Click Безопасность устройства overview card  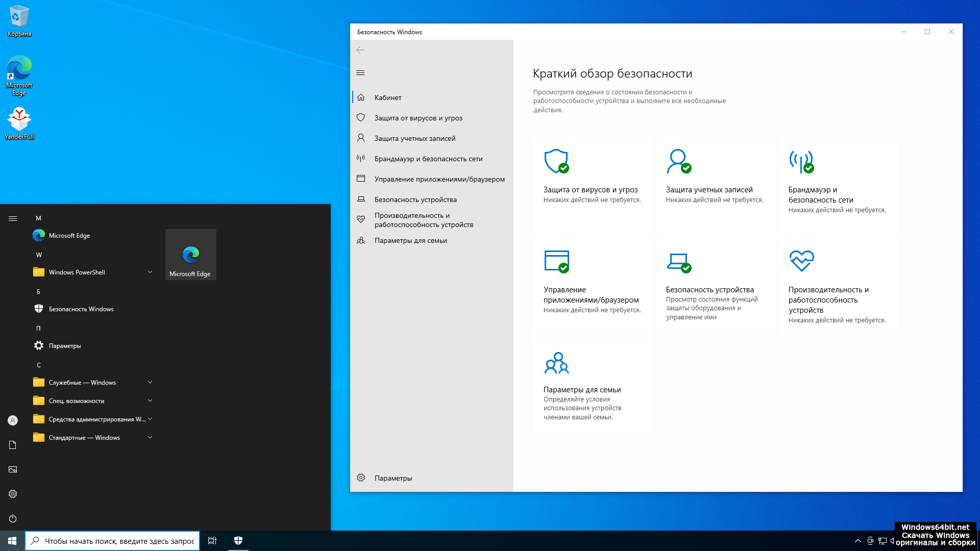[715, 286]
